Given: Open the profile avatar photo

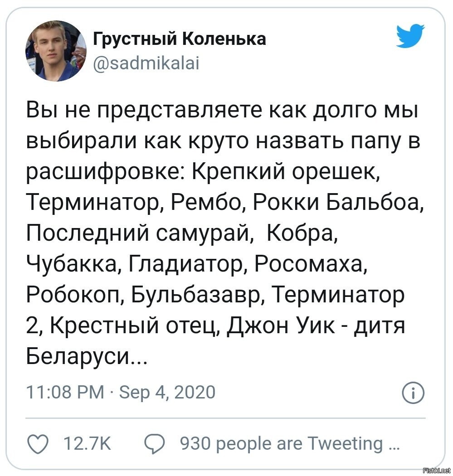Looking at the screenshot, I should (x=56, y=51).
